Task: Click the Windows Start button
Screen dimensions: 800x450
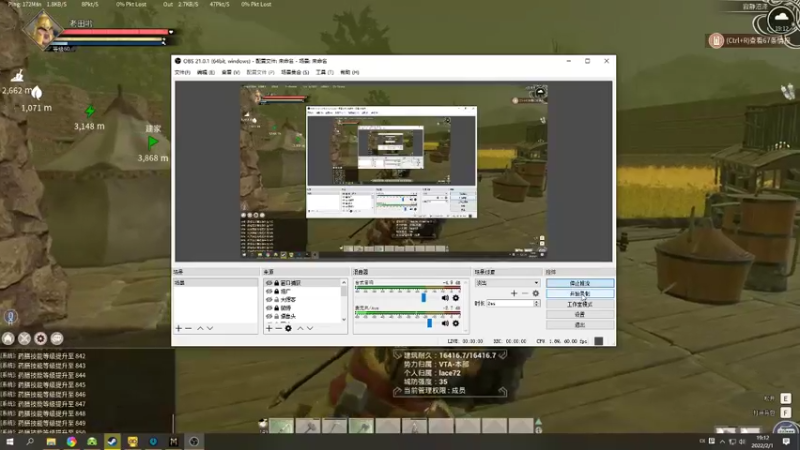Action: tap(10, 441)
